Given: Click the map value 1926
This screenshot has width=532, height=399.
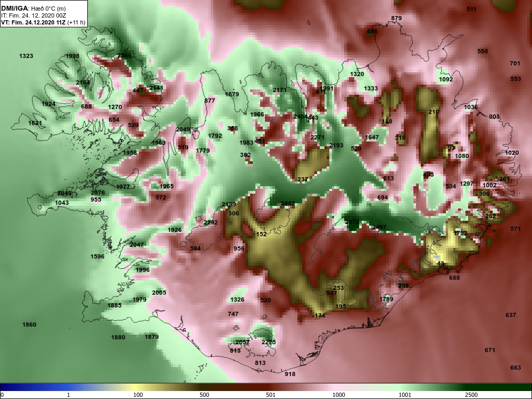Looking at the screenshot, I should (x=174, y=230).
